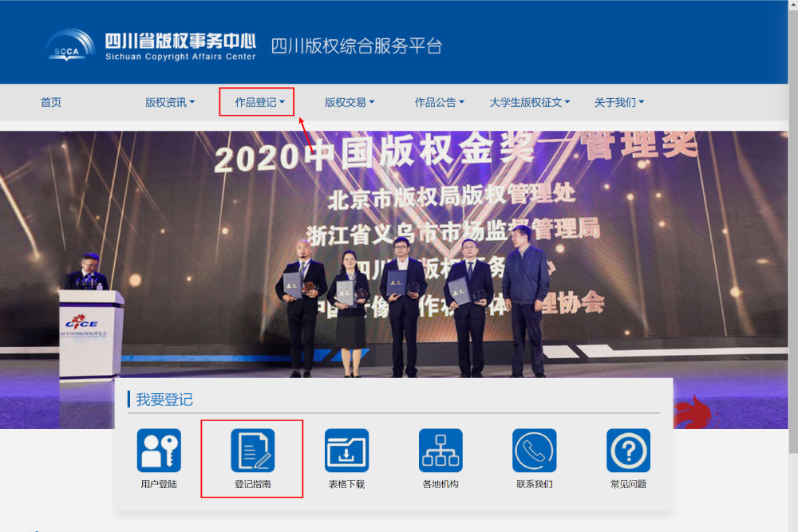The width and height of the screenshot is (798, 532).
Task: Open the 常见问题 question mark icon
Action: coord(628,450)
